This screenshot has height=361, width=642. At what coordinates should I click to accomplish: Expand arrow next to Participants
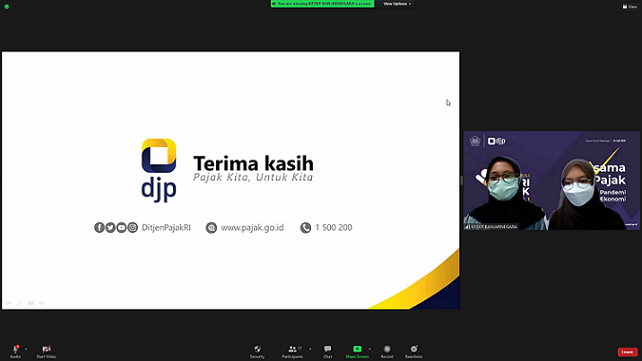[310, 349]
